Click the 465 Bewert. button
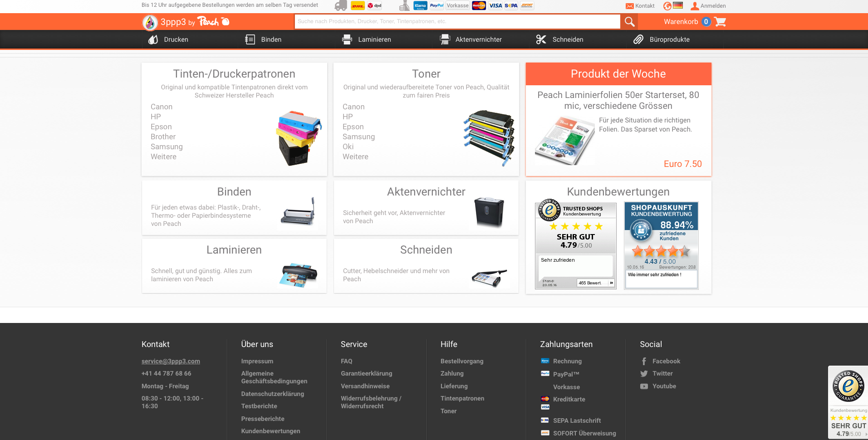Viewport: 868px width, 440px height. pyautogui.click(x=595, y=283)
